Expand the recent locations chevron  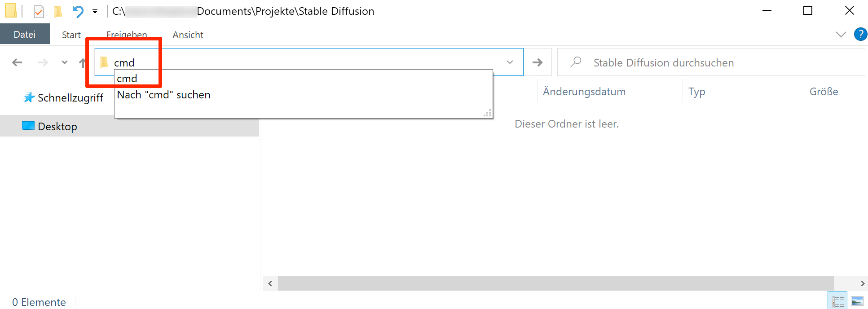click(65, 62)
